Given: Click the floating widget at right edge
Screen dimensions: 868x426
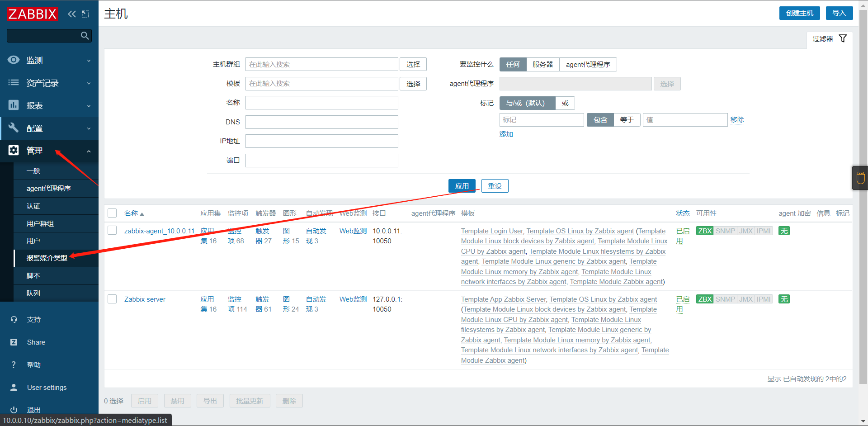Looking at the screenshot, I should 860,178.
